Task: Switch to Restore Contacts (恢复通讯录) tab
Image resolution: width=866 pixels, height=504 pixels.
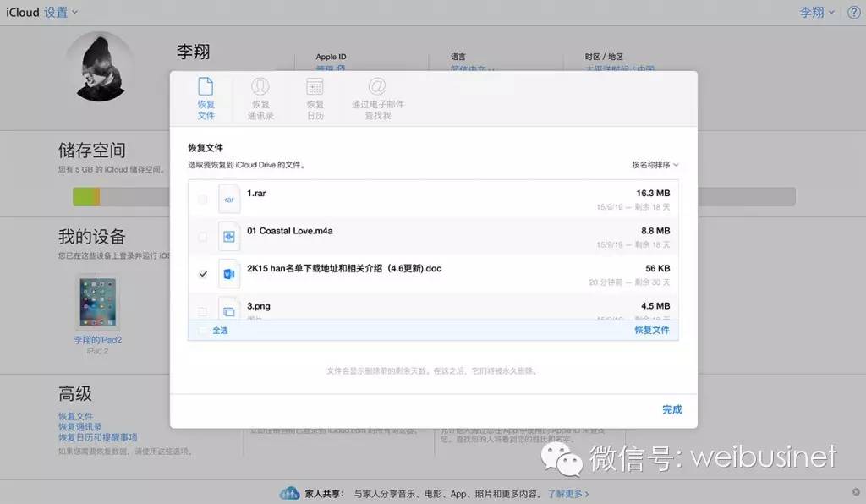Action: coord(260,100)
